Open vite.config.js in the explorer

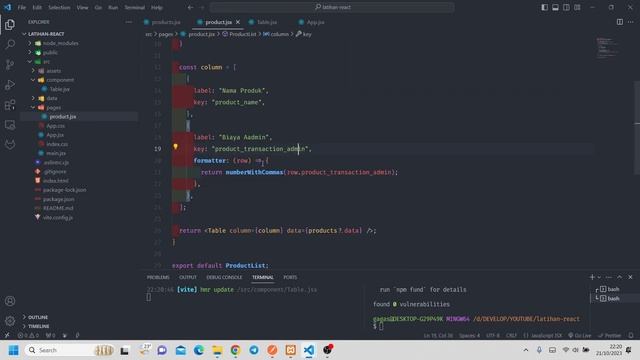coord(58,218)
